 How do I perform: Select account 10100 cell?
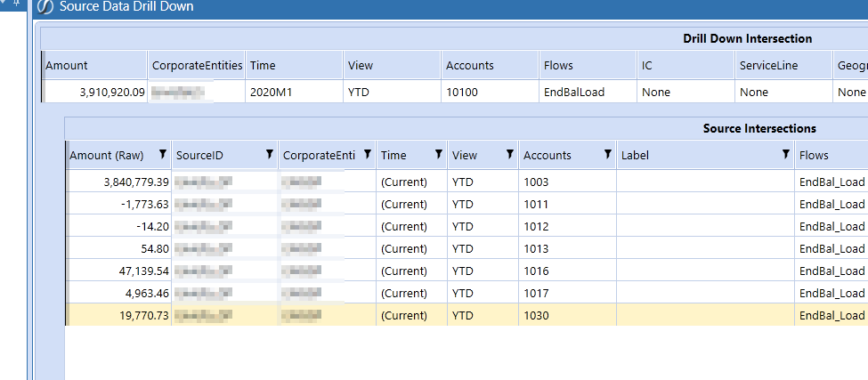(490, 92)
